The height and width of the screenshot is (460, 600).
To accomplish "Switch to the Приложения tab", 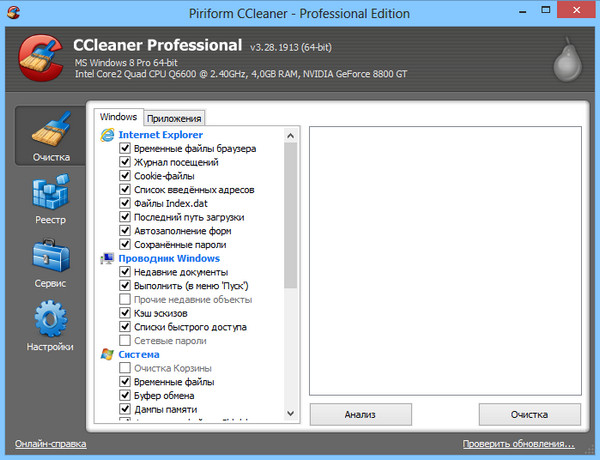I will coord(174,118).
